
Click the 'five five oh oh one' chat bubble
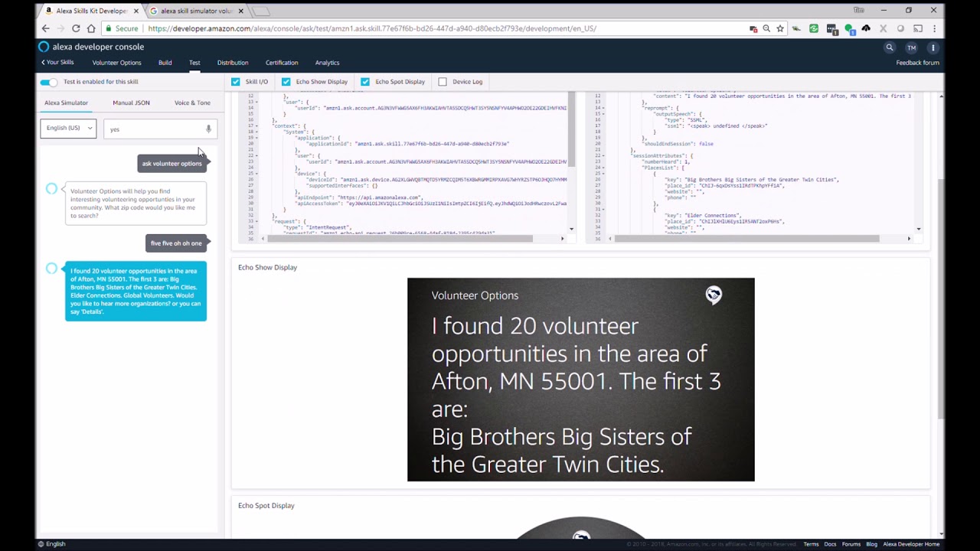(x=176, y=243)
